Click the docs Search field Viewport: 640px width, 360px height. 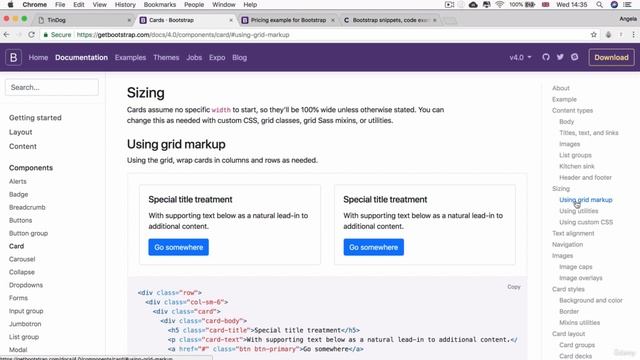coord(52,87)
